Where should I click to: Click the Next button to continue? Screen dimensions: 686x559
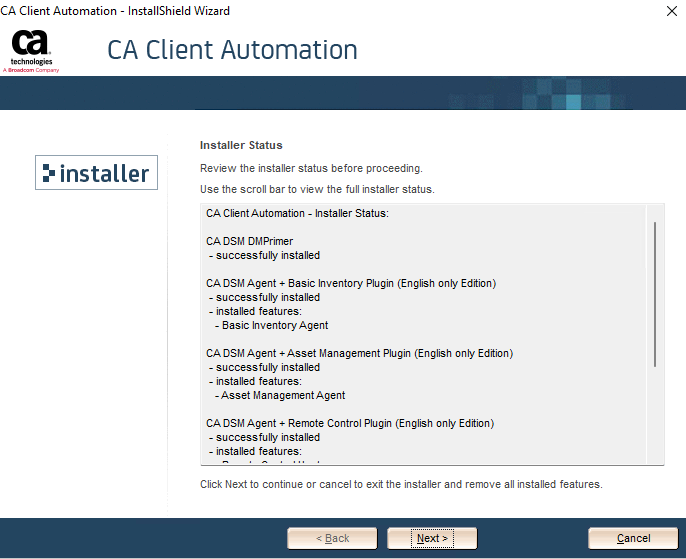coord(432,538)
